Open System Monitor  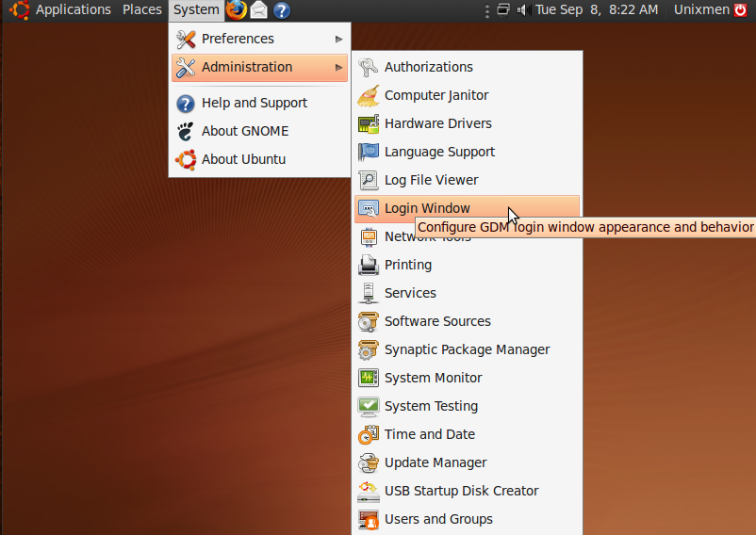click(467, 378)
